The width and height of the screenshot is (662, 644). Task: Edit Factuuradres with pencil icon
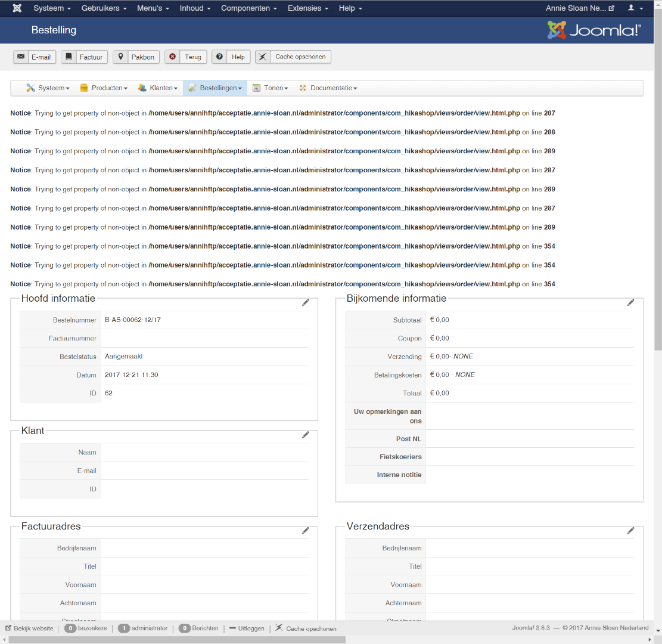[306, 531]
